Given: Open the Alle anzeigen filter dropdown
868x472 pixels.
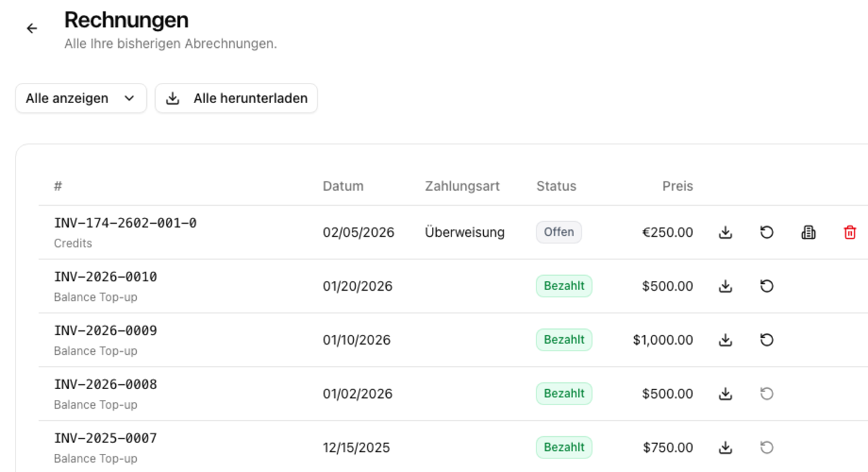Looking at the screenshot, I should coord(80,98).
